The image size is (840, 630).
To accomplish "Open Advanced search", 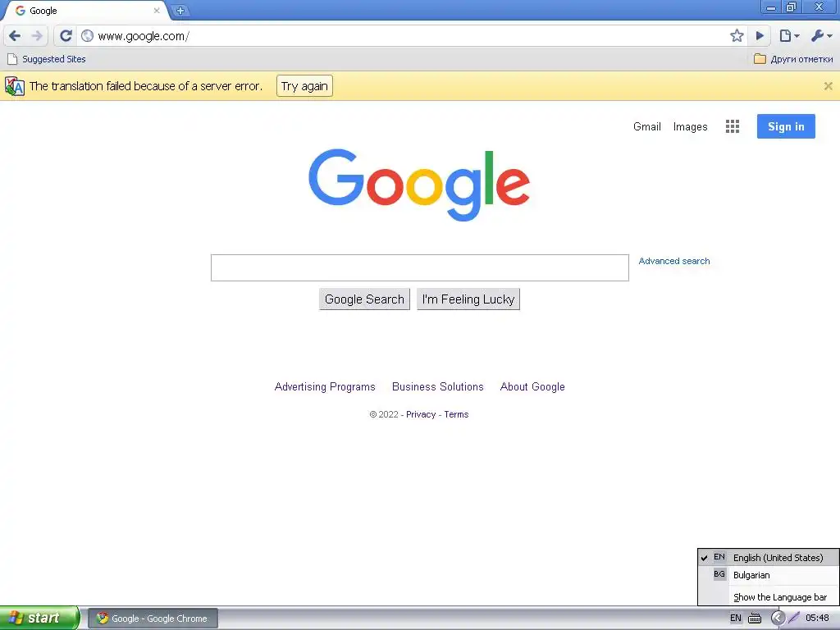I will tap(674, 261).
